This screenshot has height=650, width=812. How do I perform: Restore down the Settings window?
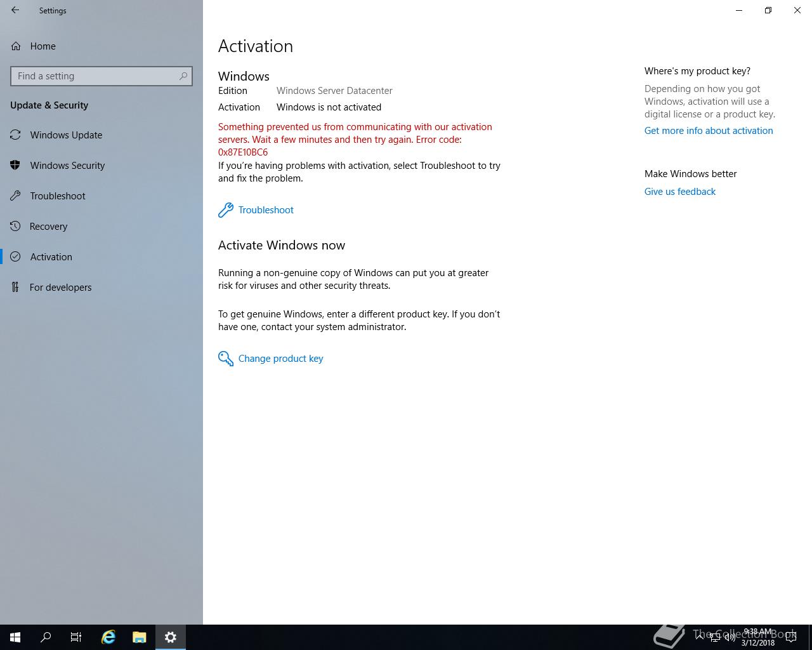768,10
